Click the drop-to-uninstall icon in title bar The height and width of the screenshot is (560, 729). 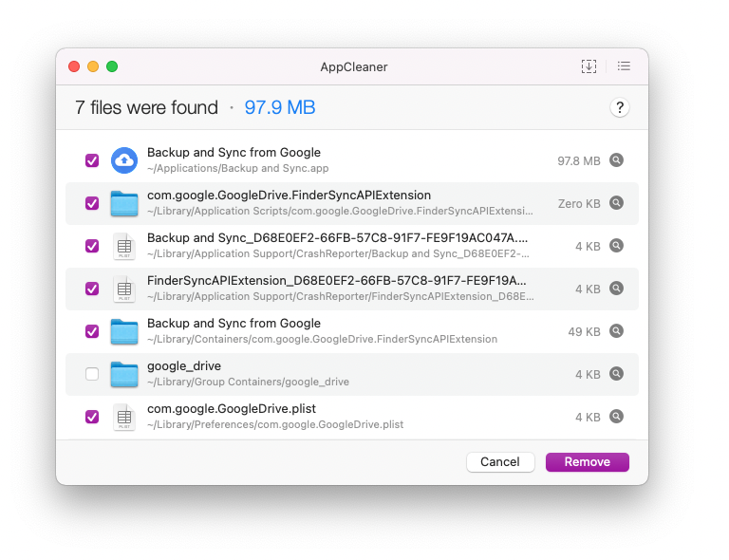click(589, 66)
